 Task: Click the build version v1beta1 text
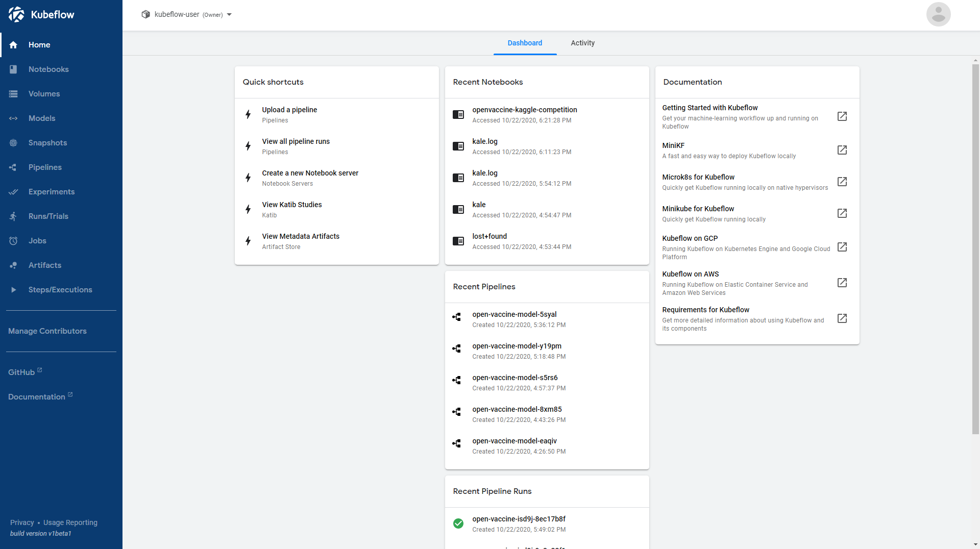(x=41, y=533)
